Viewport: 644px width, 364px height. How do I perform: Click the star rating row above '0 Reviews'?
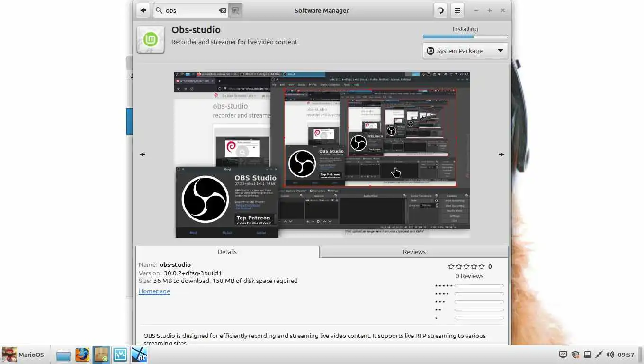[466, 267]
